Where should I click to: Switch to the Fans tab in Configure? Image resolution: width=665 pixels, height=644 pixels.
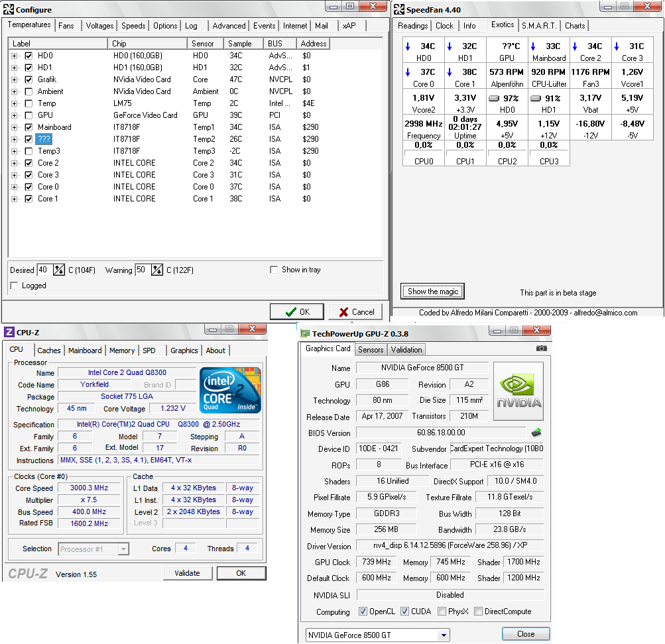[66, 26]
